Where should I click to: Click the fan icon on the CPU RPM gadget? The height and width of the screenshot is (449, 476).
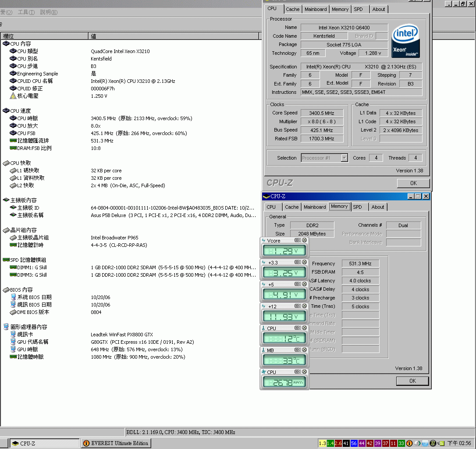pos(264,372)
